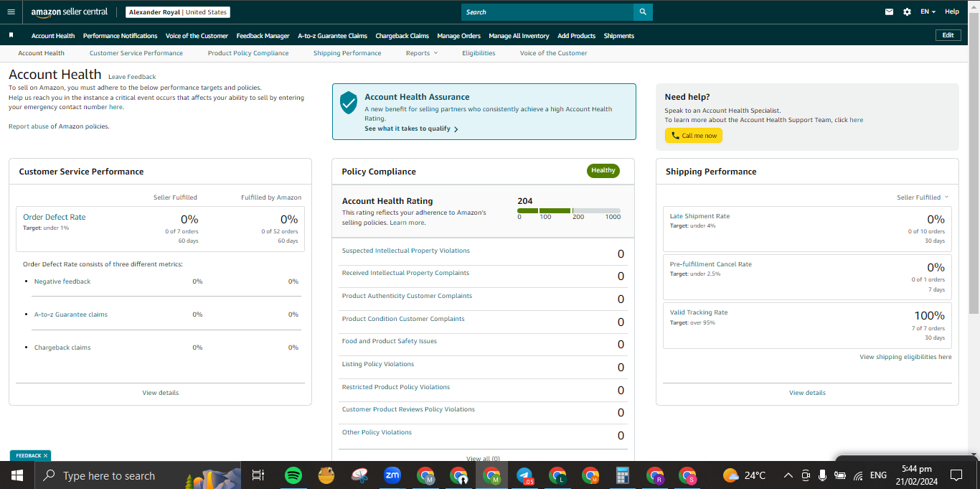This screenshot has width=980, height=489.
Task: Switch to Shipping Performance tab
Action: pos(347,53)
